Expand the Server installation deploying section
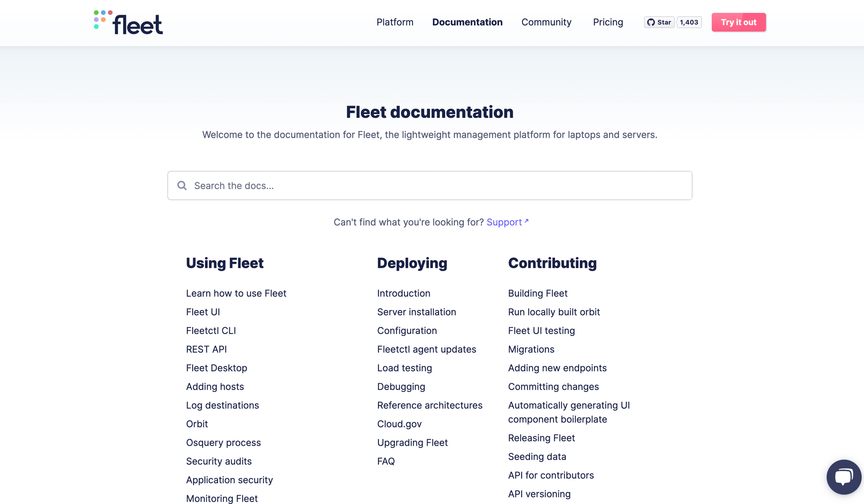 pyautogui.click(x=416, y=312)
